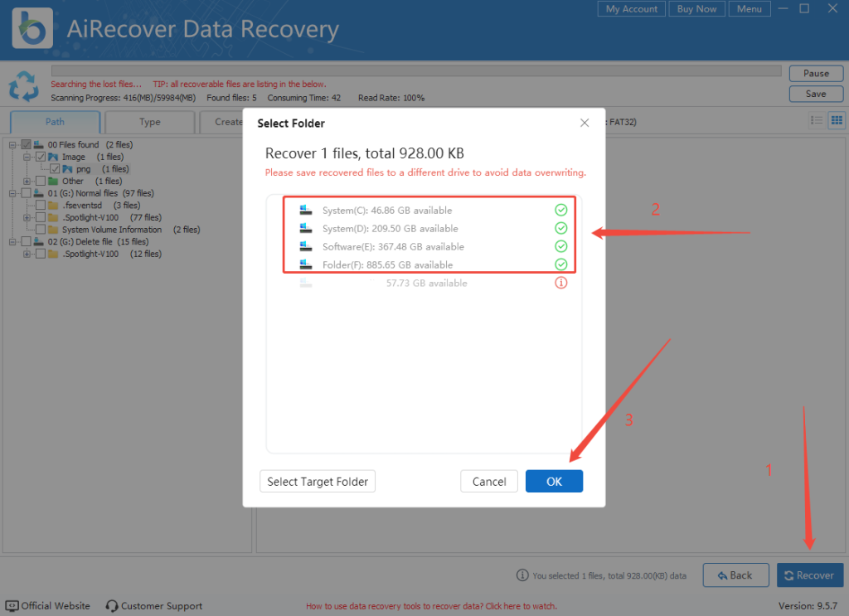Click the circular rescan arrows icon
Viewport: 849px width, 616px height.
[23, 86]
